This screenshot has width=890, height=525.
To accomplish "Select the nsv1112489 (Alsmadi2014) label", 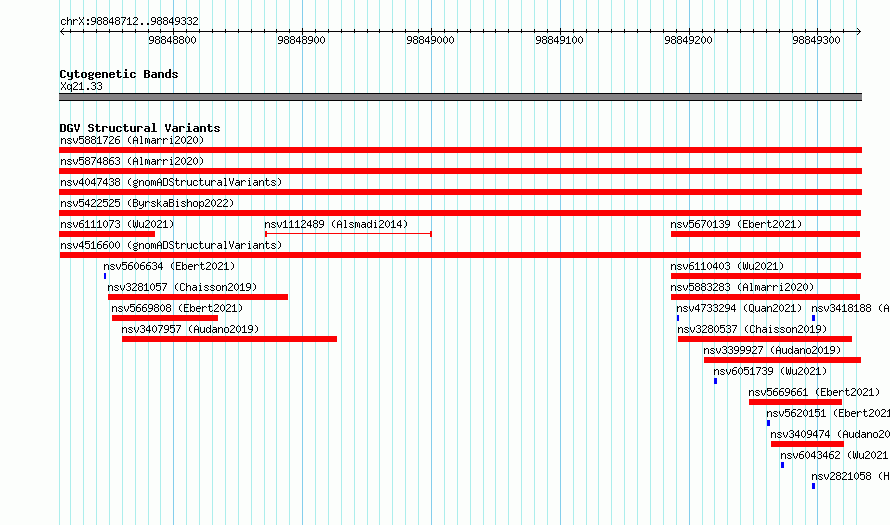I will (x=336, y=224).
